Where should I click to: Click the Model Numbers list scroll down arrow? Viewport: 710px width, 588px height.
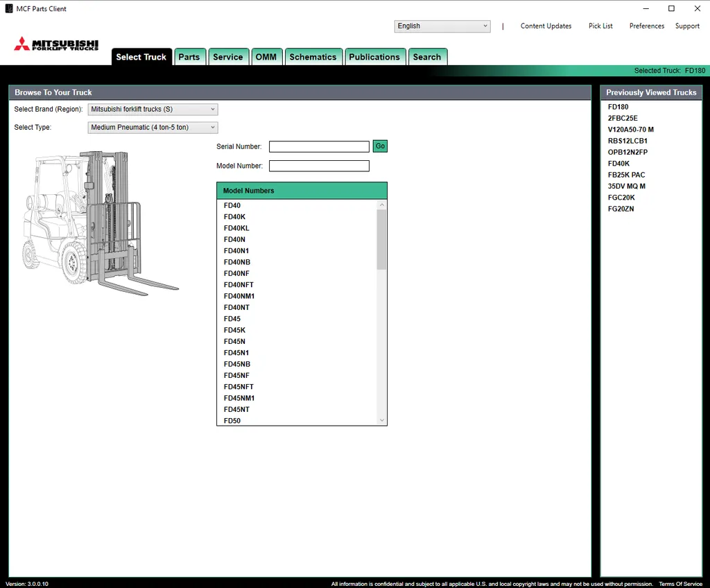pos(382,420)
